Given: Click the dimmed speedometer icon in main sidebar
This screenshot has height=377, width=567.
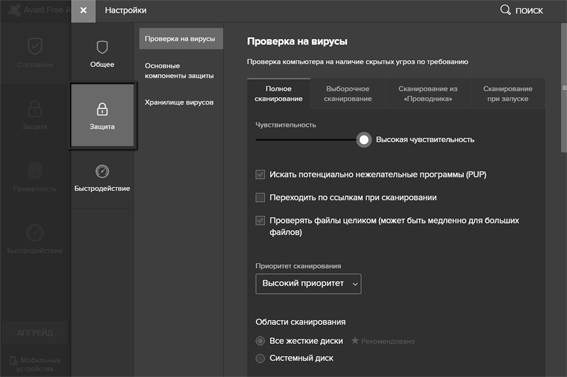Looking at the screenshot, I should (x=35, y=233).
